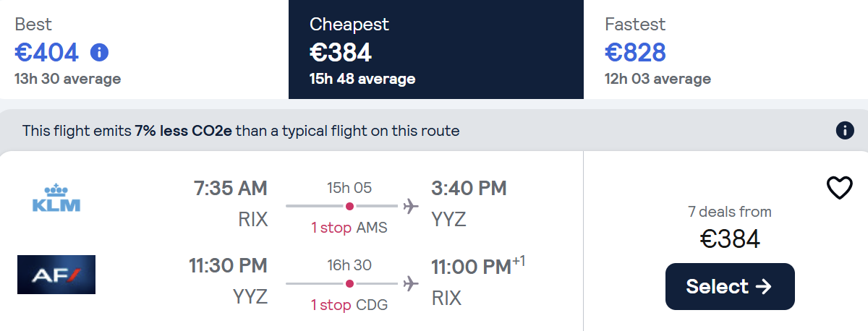Click the KLM airline logo
Viewport: 868px width, 331px height.
(x=56, y=199)
